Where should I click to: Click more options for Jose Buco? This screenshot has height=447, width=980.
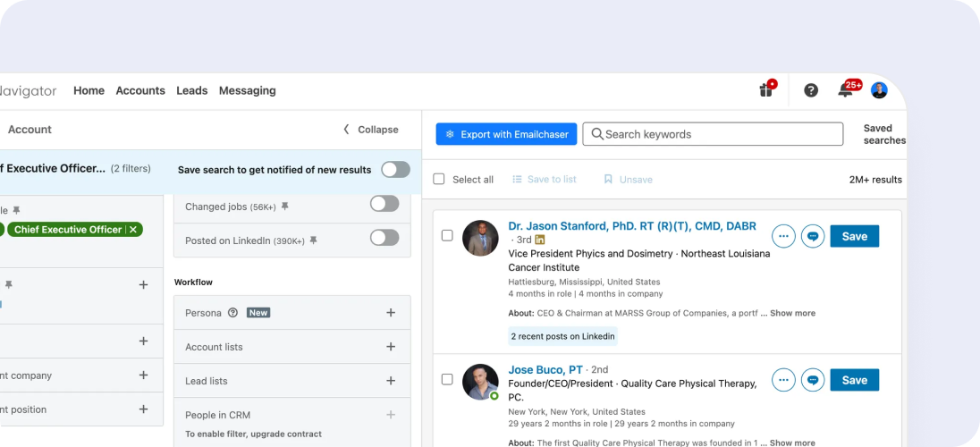tap(783, 380)
